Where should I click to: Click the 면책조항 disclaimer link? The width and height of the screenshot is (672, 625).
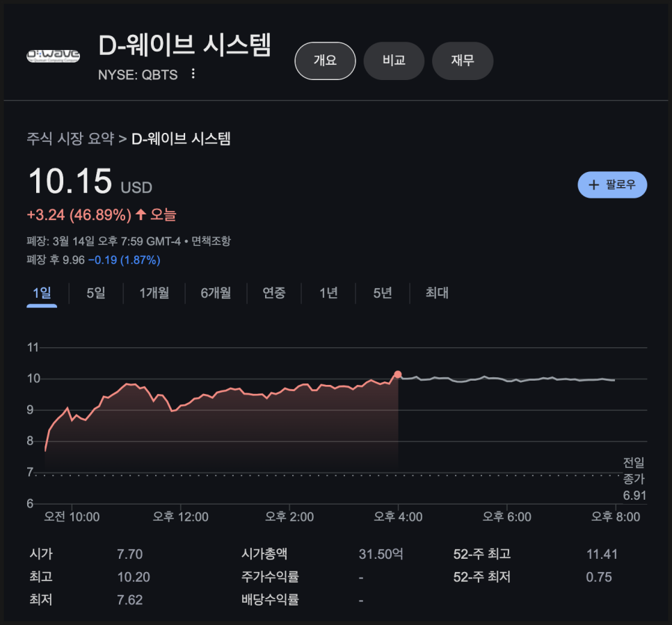click(211, 241)
